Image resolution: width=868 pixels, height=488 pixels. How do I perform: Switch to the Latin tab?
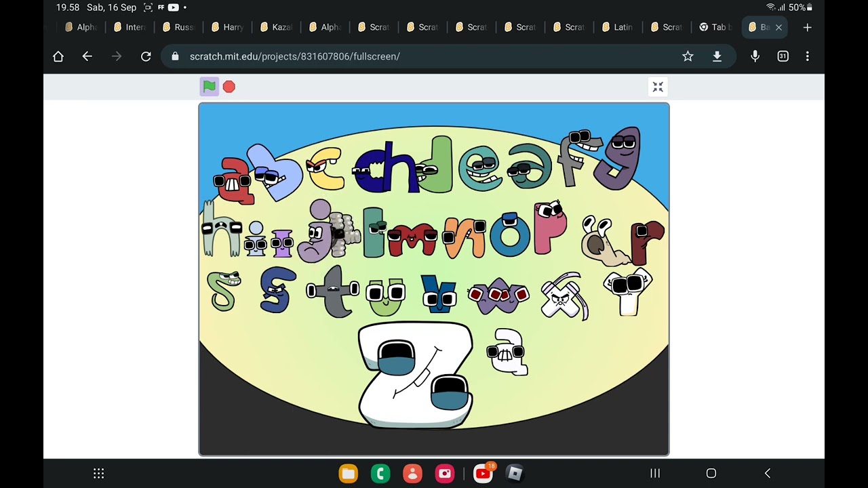click(x=618, y=27)
